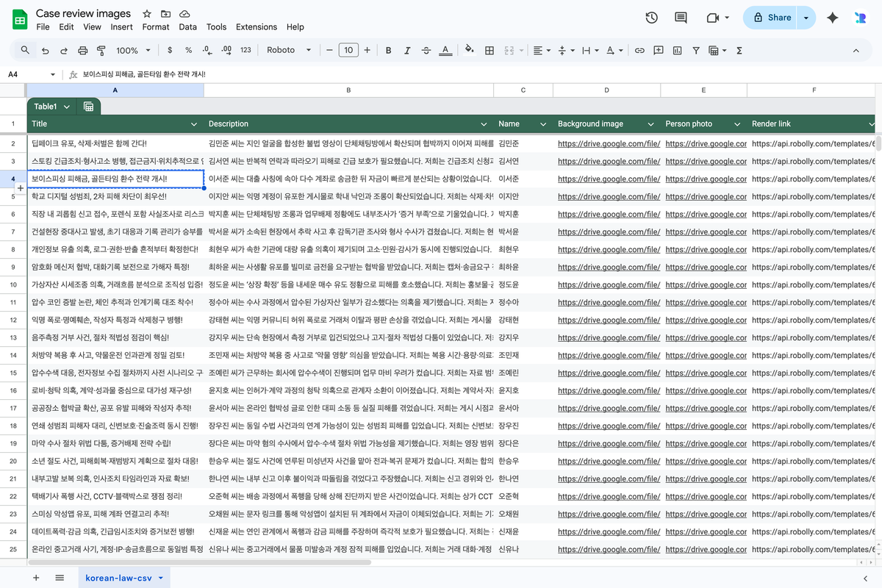Toggle italic formatting

[x=406, y=50]
